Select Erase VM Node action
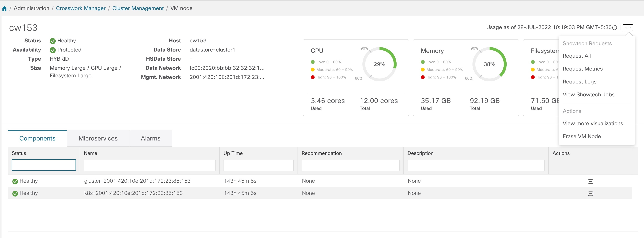Screen dimensions: 644x238 (582, 136)
